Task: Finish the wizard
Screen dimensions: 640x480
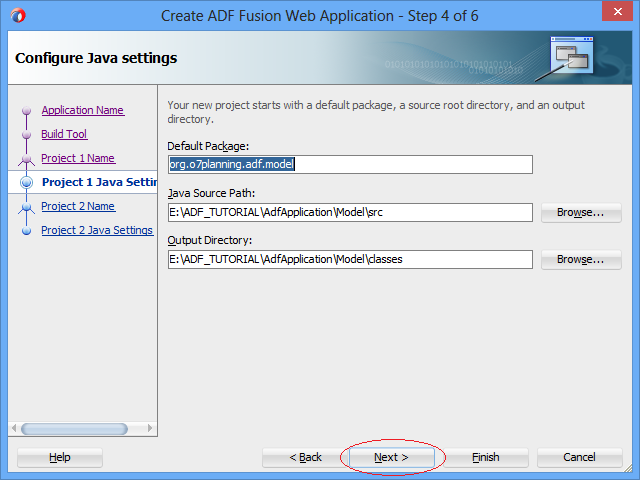Action: pos(486,457)
